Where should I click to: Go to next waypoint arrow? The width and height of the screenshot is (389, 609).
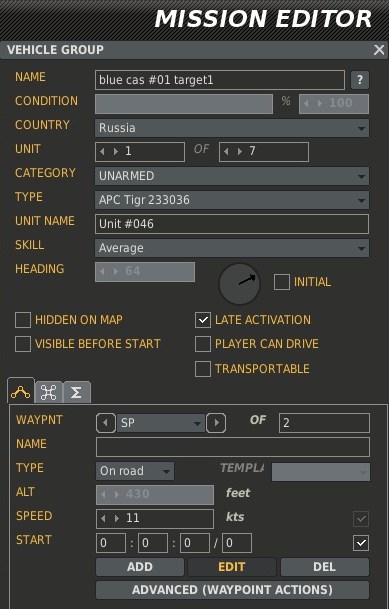pyautogui.click(x=216, y=423)
